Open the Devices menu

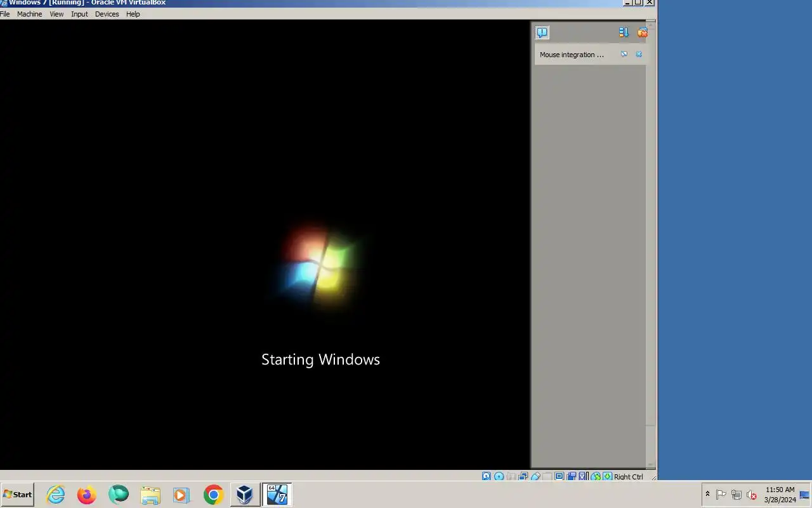coord(107,14)
